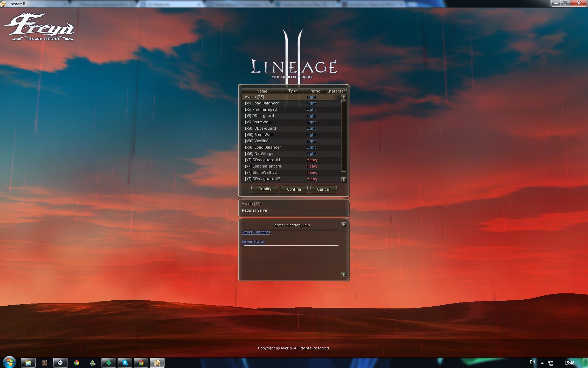Select the [x50] DDos-guard server
The image size is (588, 368).
[x=291, y=129]
